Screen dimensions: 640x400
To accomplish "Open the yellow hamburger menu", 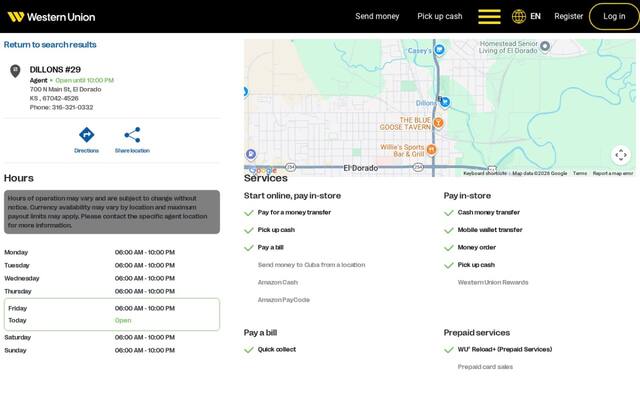I will (x=489, y=17).
